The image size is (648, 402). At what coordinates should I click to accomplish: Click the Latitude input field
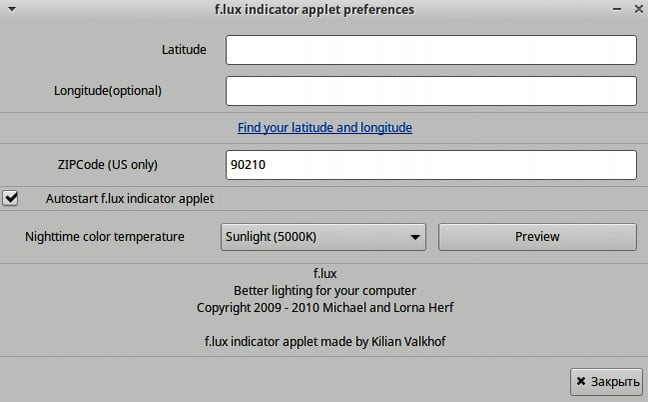pos(431,50)
